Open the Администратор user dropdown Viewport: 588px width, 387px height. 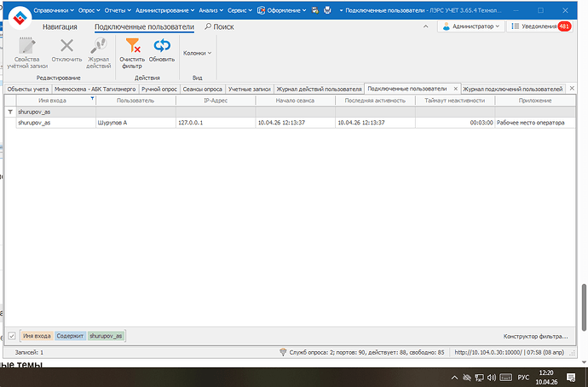pos(472,26)
